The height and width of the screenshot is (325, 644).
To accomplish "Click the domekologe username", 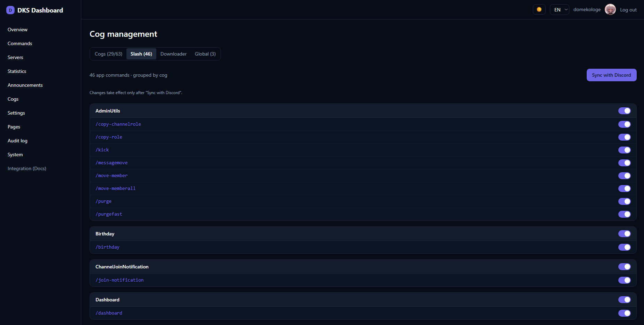I will point(587,10).
